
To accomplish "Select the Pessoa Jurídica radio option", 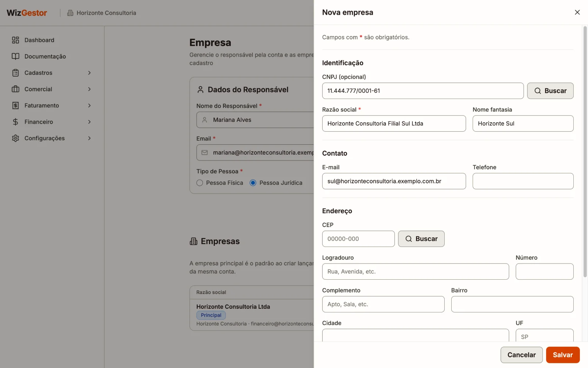I will point(253,183).
